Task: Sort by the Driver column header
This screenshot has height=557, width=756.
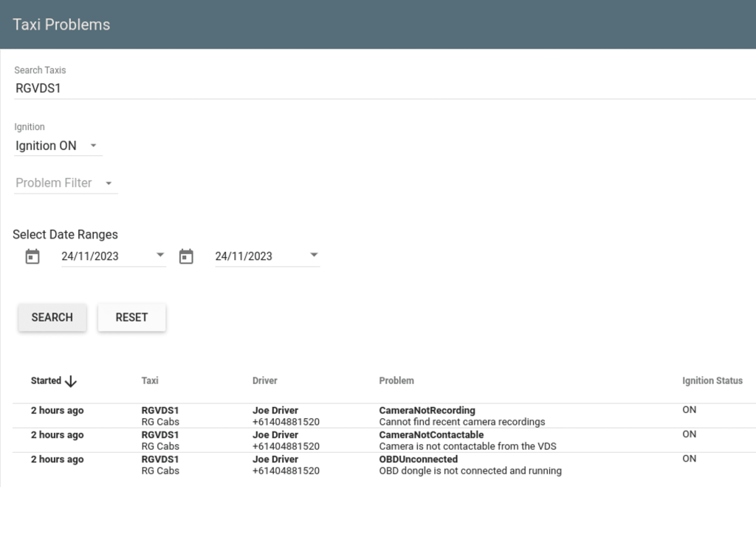Action: [265, 380]
